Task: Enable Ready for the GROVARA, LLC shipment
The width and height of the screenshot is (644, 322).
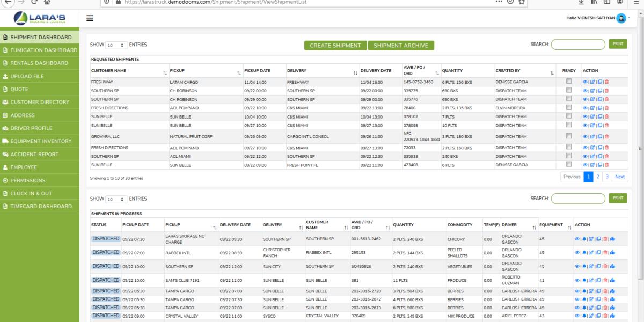Action: [x=569, y=136]
